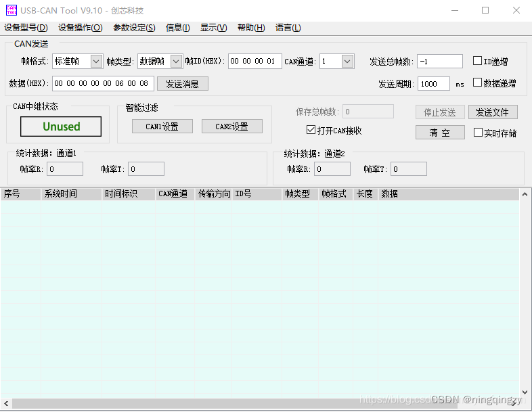Open the 设备操作(O) menu
Viewport: 532px width, 412px height.
point(81,28)
